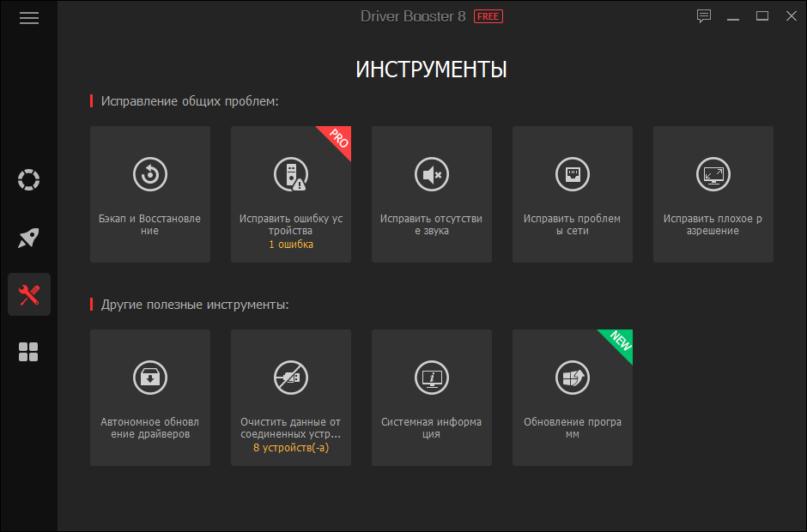
Task: Open 'Исправить проблемы сети' tool label
Action: click(573, 225)
